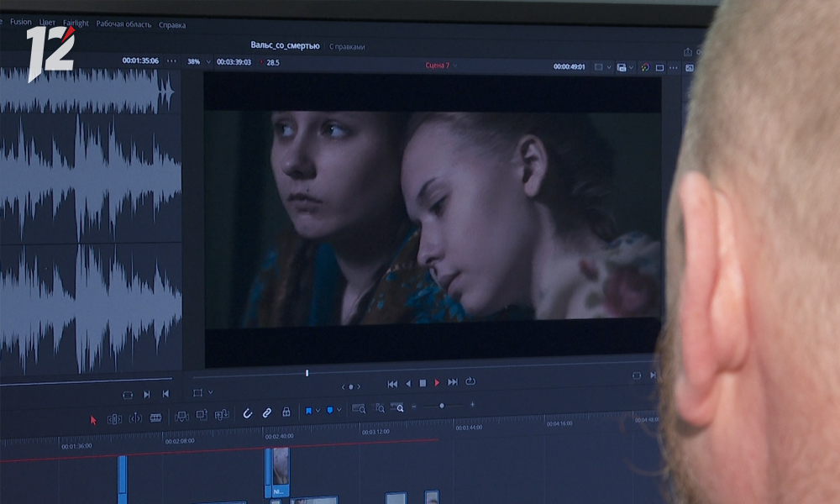Select the arrow Selection mode tool
The height and width of the screenshot is (504, 840).
click(x=93, y=421)
